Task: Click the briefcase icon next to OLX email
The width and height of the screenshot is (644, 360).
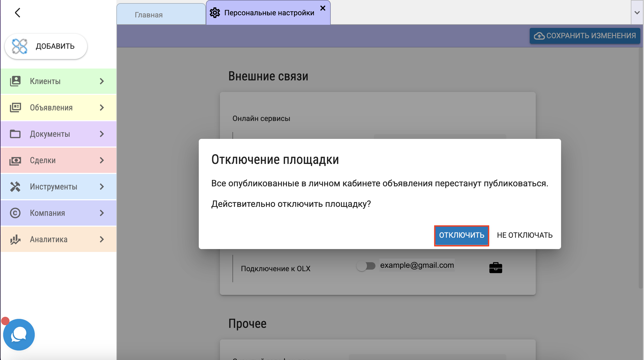Action: [496, 268]
